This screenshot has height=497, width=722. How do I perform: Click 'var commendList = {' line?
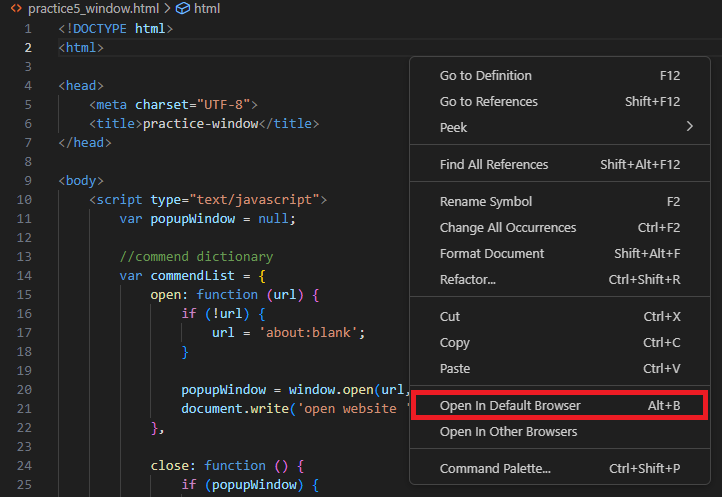click(x=192, y=275)
